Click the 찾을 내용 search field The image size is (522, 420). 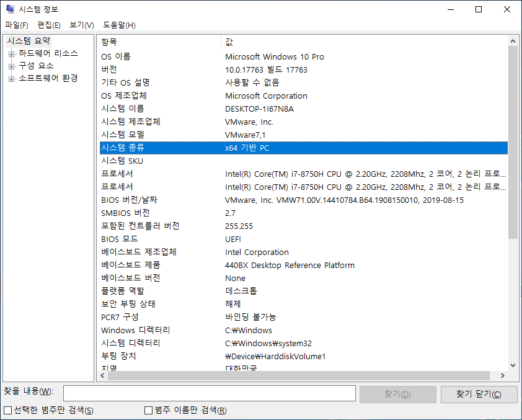click(210, 394)
